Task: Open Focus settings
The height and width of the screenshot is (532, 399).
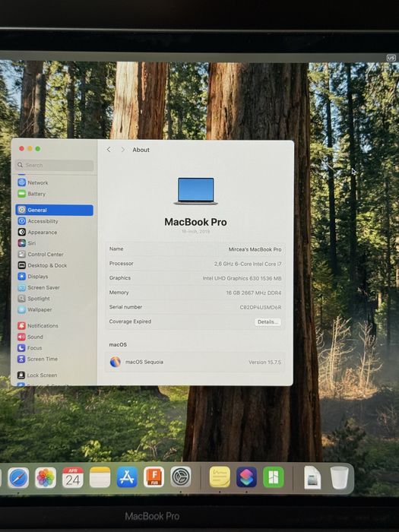Action: [30, 348]
